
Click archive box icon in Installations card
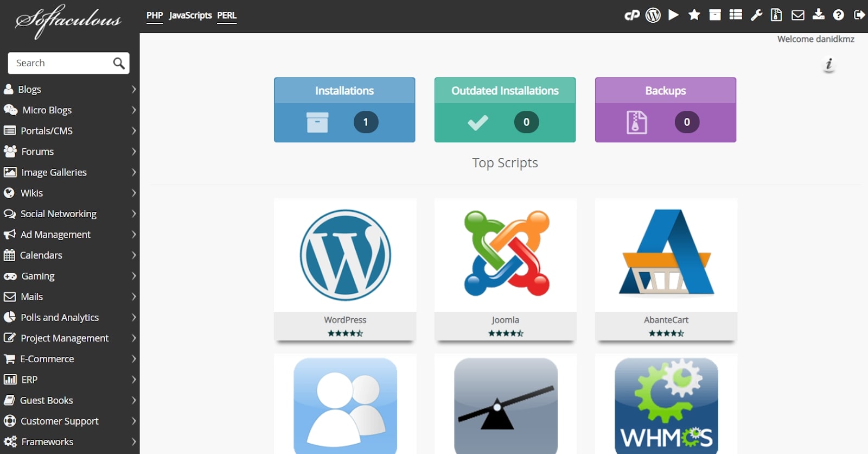click(317, 123)
